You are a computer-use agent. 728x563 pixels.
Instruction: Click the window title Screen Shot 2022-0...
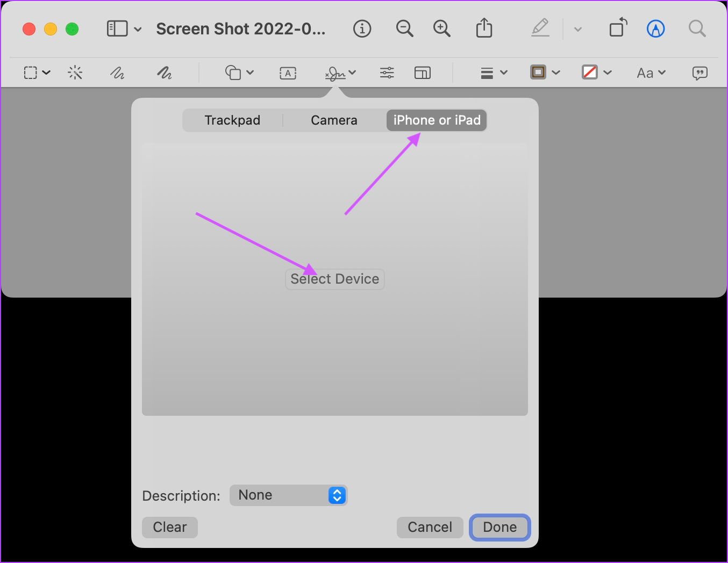tap(241, 28)
